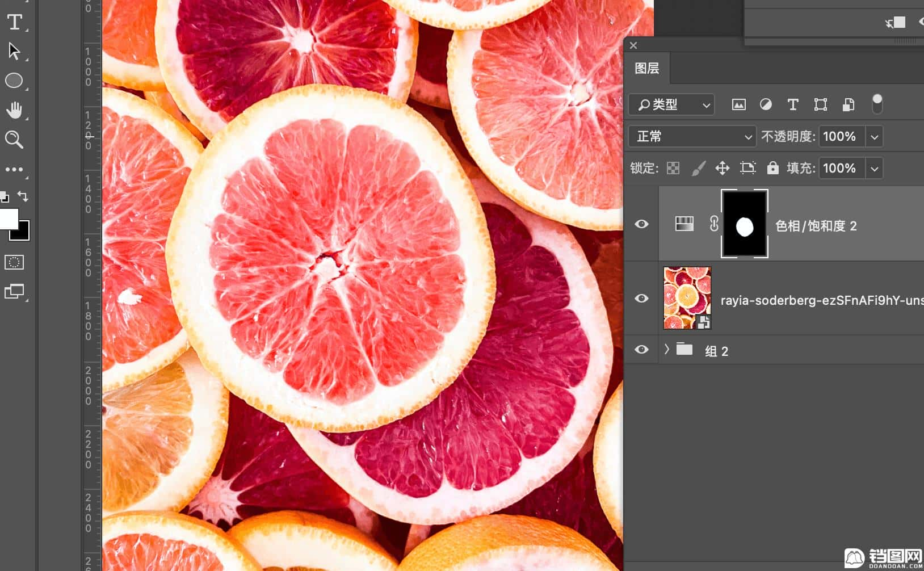Filter layers by pixel image layers

(738, 104)
